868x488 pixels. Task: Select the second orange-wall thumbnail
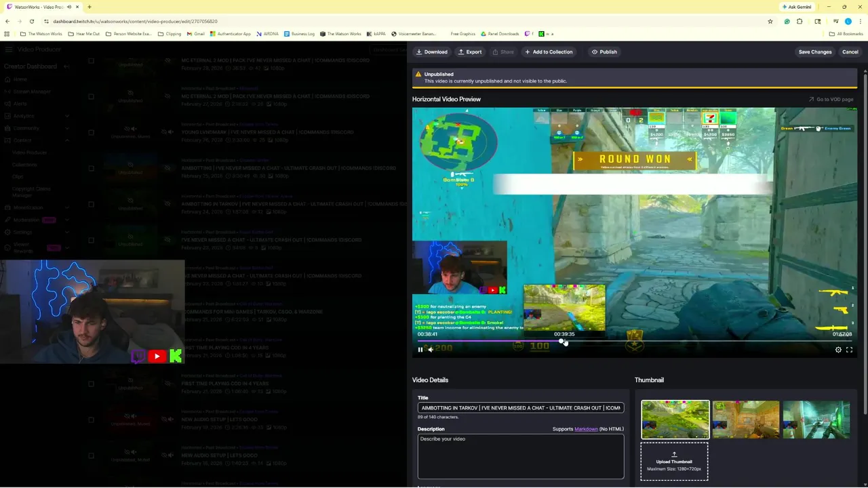pyautogui.click(x=745, y=420)
